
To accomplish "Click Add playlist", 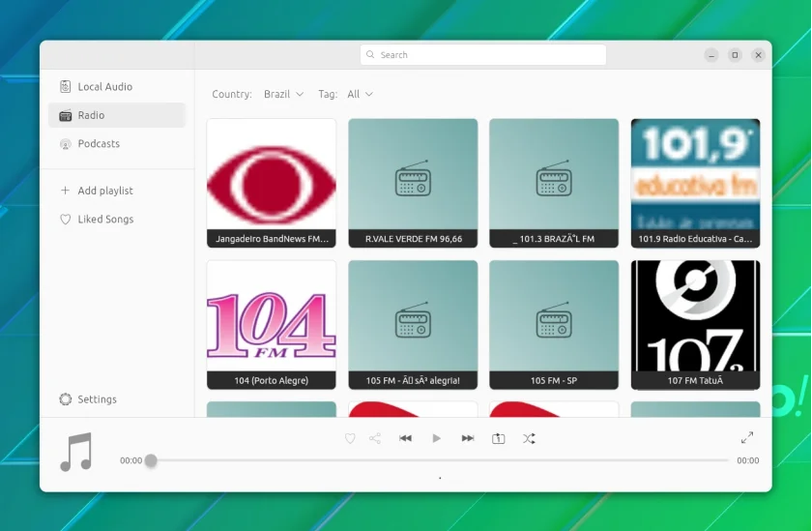I will click(117, 191).
